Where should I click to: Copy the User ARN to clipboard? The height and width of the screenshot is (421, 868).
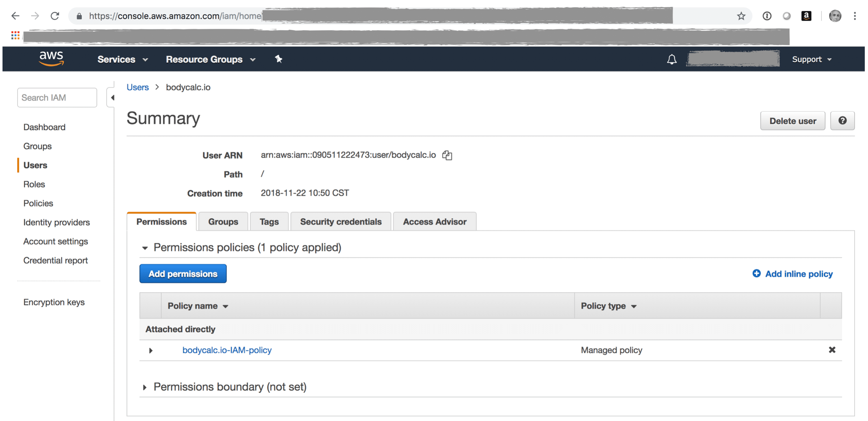pos(447,155)
